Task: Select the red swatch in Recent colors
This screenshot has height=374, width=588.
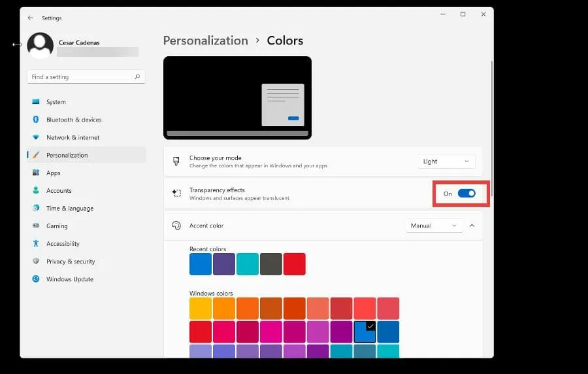Action: [x=295, y=264]
